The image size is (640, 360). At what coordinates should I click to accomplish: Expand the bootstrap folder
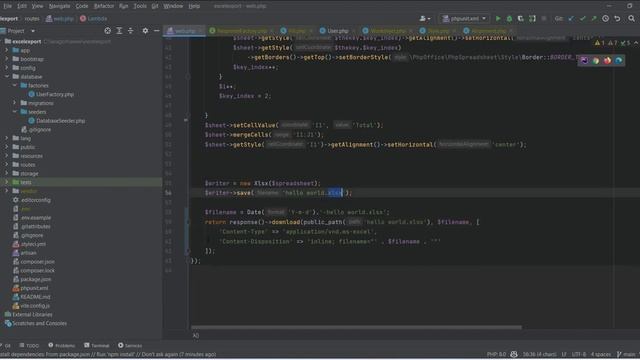(x=7, y=59)
